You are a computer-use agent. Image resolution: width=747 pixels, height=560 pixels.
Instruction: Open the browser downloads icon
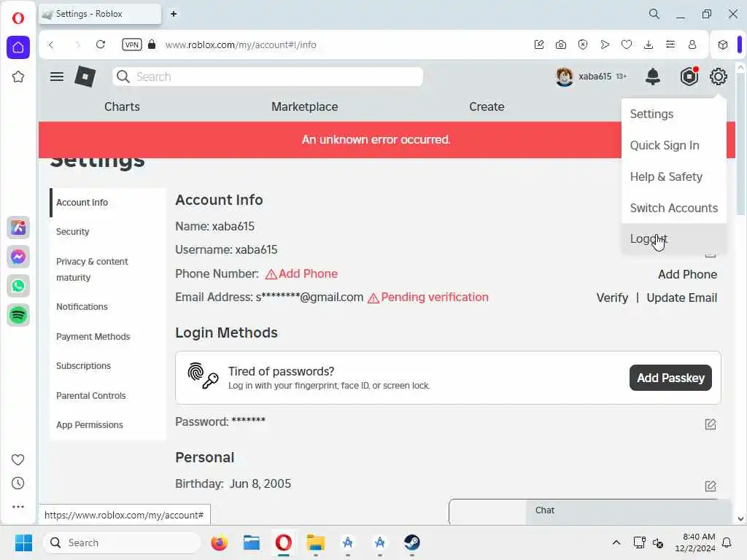coord(649,44)
